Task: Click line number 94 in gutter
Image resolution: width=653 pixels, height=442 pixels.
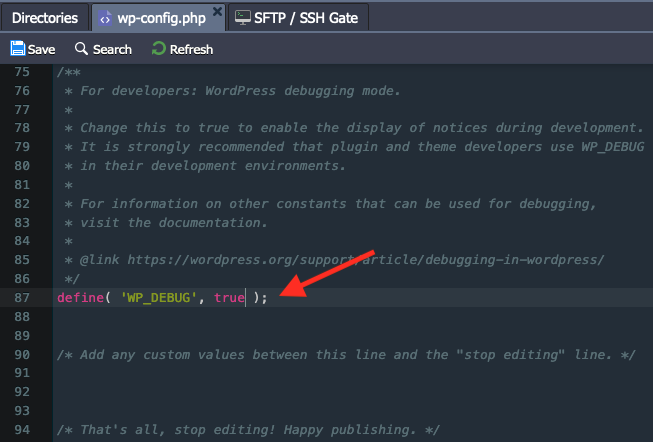Action: coord(22,430)
